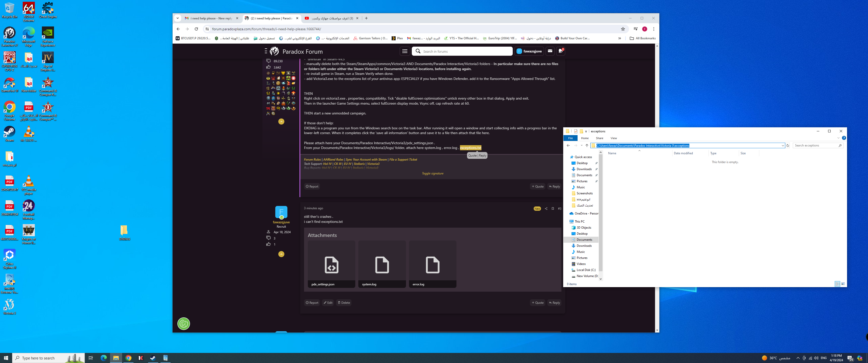Open pdx_settings.json attachment
868x363 pixels.
pyautogui.click(x=331, y=264)
